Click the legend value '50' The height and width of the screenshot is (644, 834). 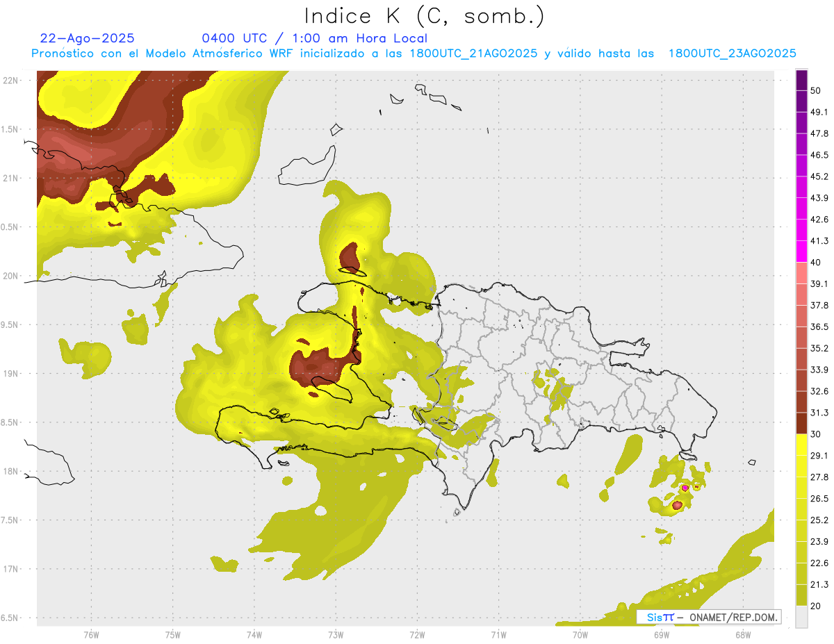(x=816, y=90)
